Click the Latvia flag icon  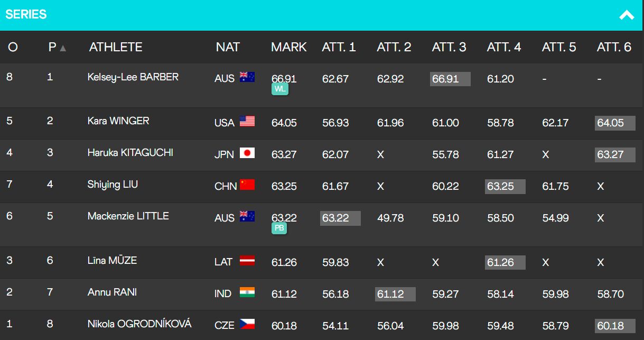coord(247,261)
